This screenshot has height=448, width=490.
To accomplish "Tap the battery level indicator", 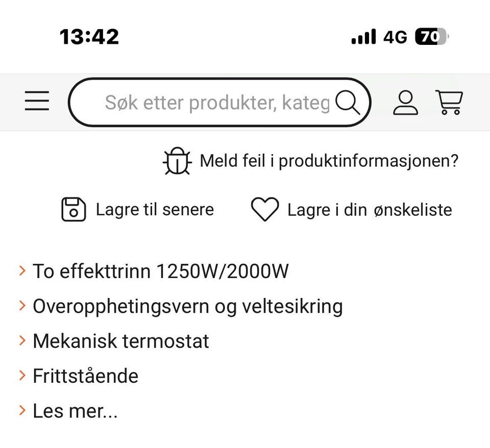I will coord(432,37).
